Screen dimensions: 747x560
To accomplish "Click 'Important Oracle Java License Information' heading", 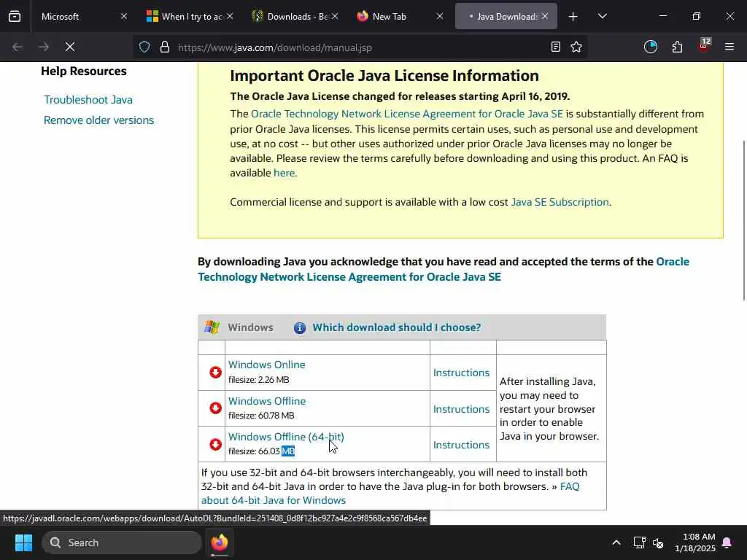I will click(384, 75).
